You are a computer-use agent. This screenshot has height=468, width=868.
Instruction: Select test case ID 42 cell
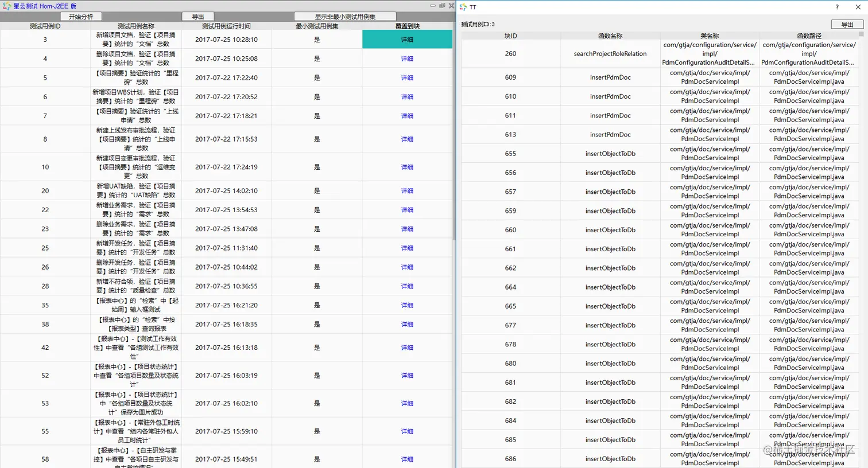pos(45,348)
